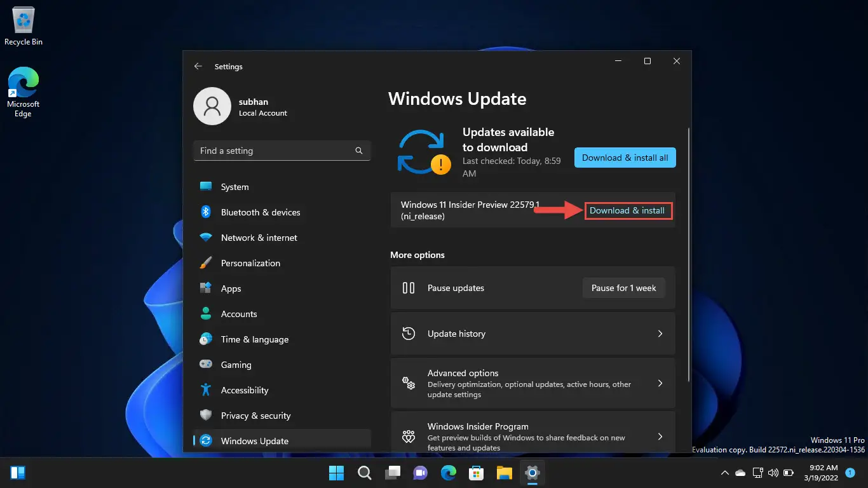Click the battery tray icon
The height and width of the screenshot is (488, 868).
tap(789, 473)
